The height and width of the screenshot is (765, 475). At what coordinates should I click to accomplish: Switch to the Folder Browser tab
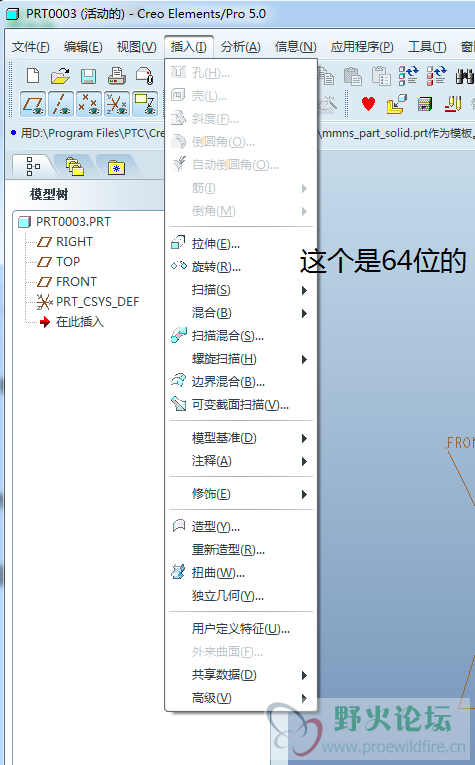[x=75, y=166]
